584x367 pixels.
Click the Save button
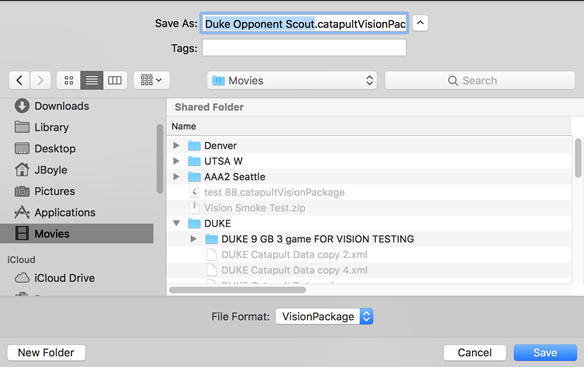[545, 352]
